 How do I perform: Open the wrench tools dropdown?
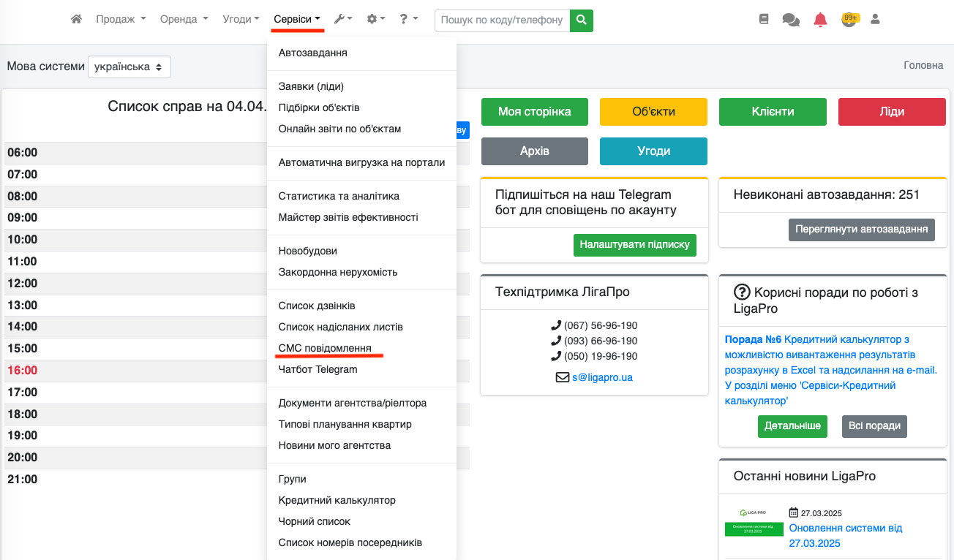tap(342, 20)
